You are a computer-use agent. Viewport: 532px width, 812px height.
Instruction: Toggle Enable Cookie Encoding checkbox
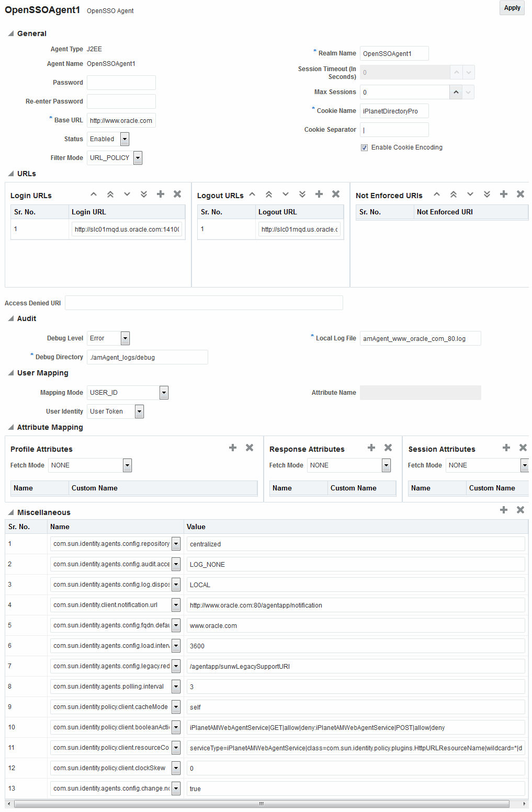pyautogui.click(x=364, y=147)
